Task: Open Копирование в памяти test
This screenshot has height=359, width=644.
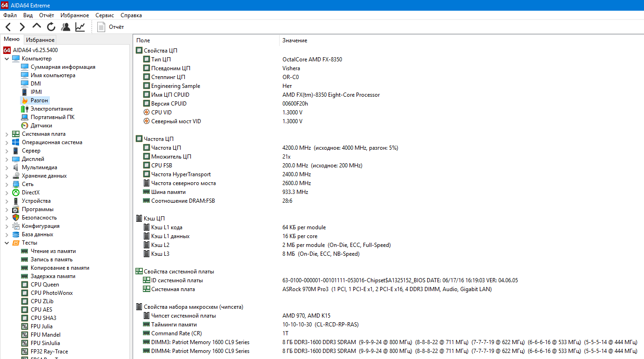Action: tap(60, 268)
